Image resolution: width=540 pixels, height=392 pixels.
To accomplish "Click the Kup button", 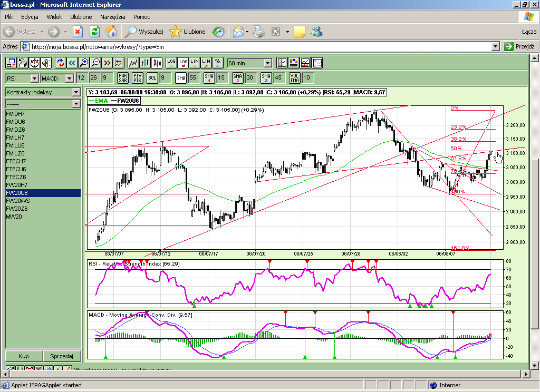I will (x=24, y=356).
